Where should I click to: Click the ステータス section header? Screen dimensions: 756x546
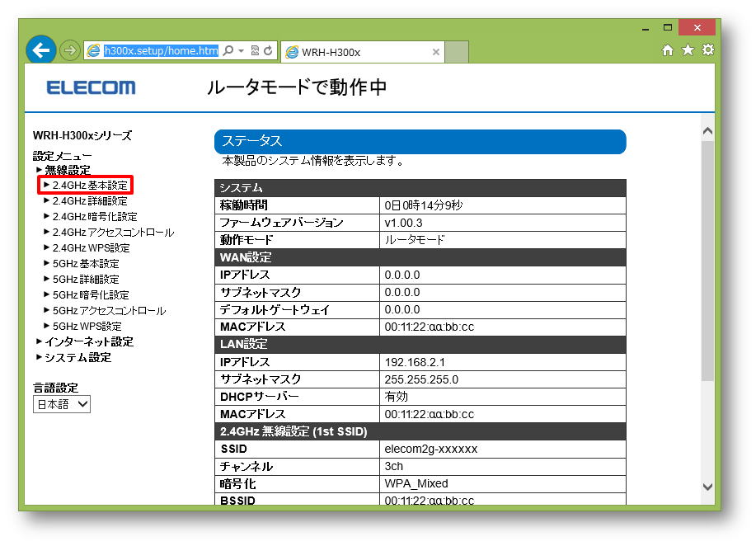pyautogui.click(x=420, y=141)
